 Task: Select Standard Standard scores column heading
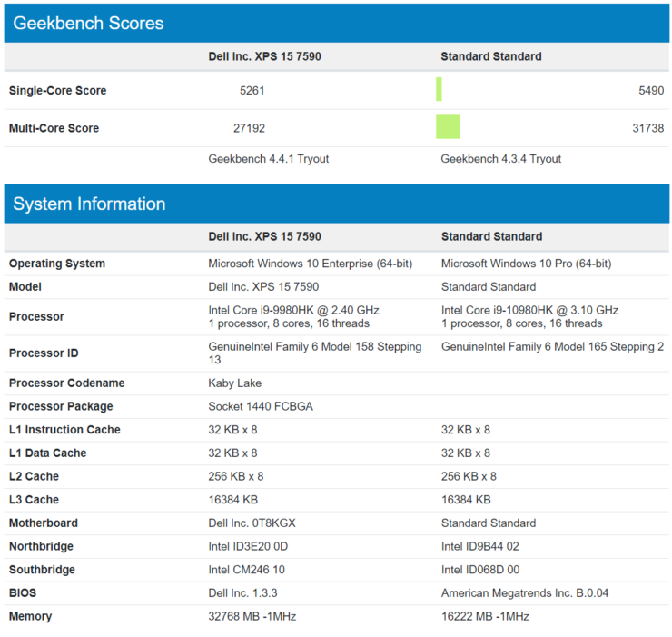491,56
